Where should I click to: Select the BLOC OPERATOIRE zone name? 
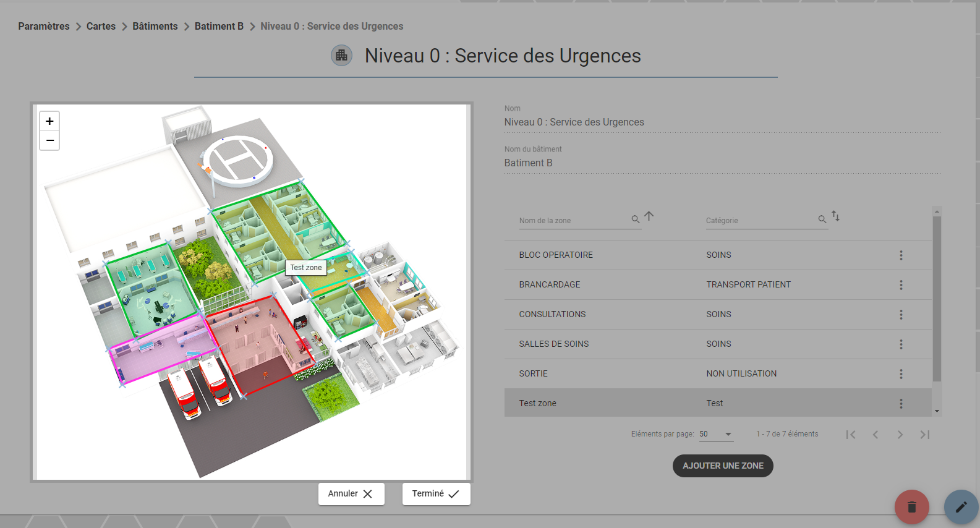(x=556, y=255)
